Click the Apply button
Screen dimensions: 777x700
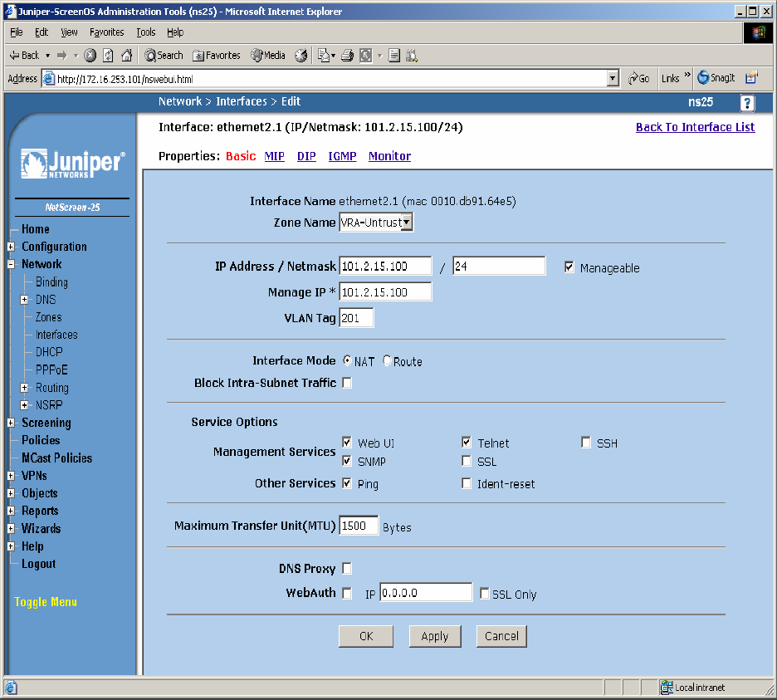coord(435,636)
